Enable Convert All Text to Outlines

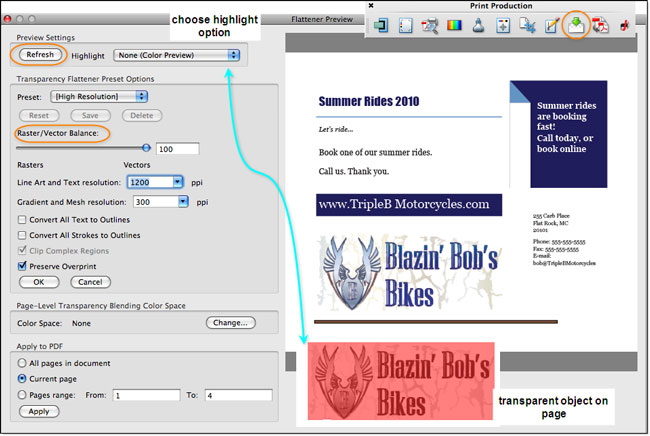(x=22, y=220)
